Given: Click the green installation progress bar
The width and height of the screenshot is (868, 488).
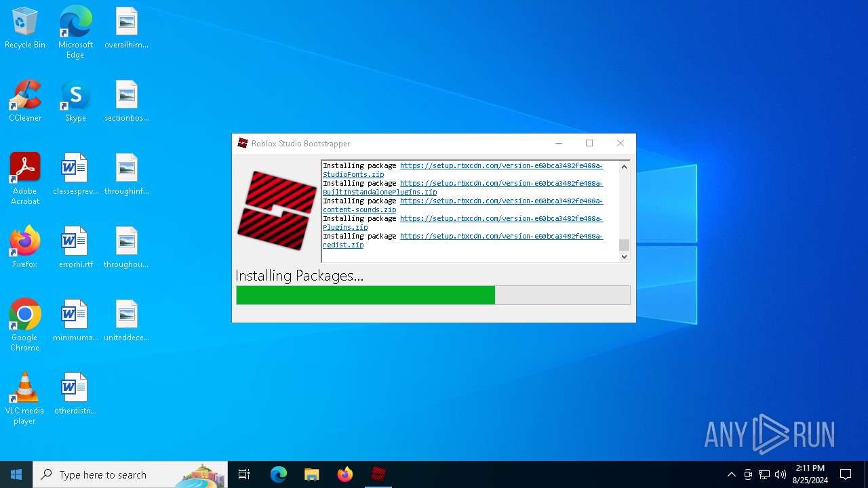Looking at the screenshot, I should (x=433, y=295).
